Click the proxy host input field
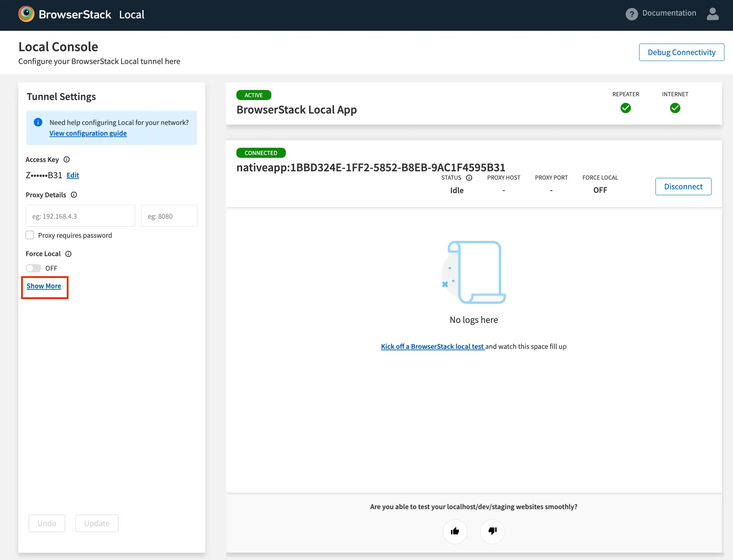This screenshot has height=560, width=733. point(80,216)
